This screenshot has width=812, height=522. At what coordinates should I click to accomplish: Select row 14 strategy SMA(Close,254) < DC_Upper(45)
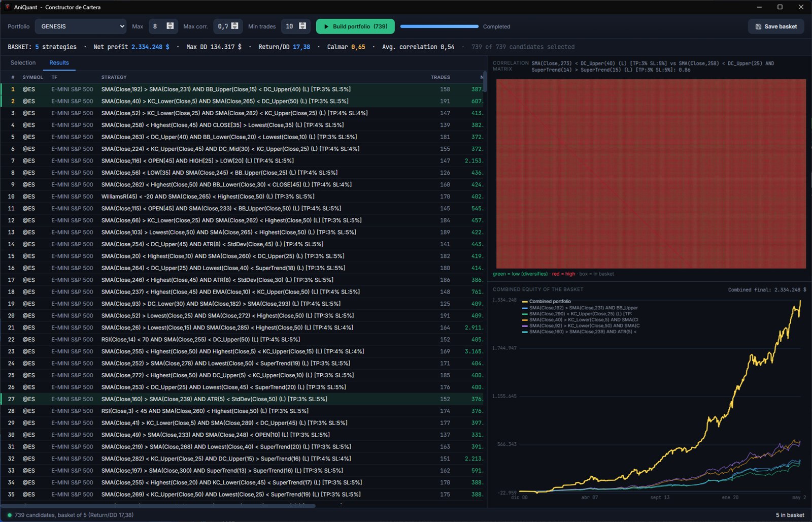coord(242,244)
